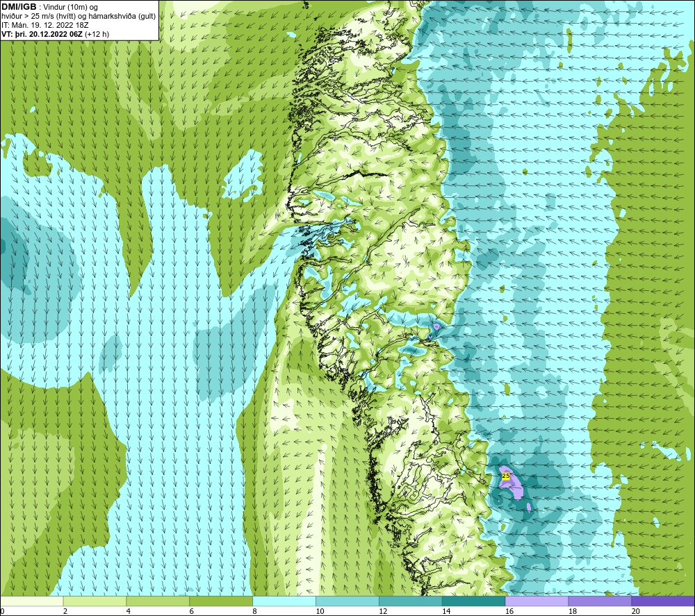Click the "16" scale label
The image size is (695, 616).
(x=509, y=611)
